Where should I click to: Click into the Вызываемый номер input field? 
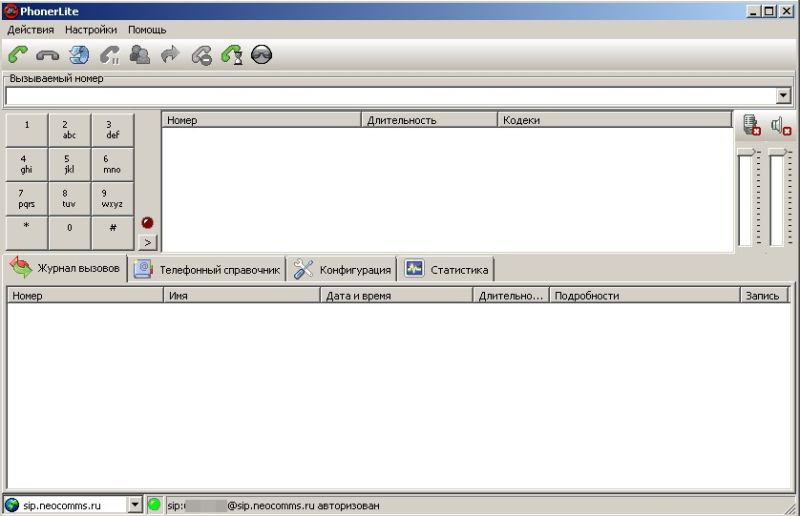pos(390,96)
